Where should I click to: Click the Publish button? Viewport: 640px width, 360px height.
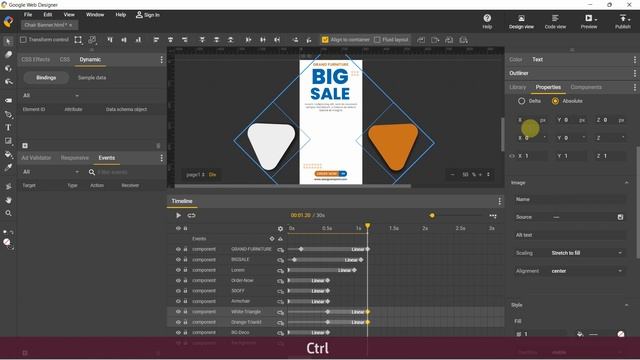622,21
